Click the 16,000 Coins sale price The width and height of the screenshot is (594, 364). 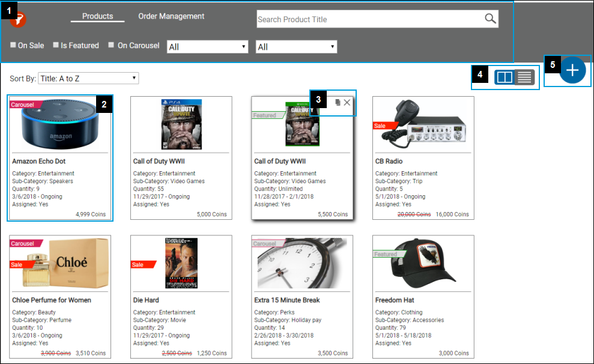point(452,214)
